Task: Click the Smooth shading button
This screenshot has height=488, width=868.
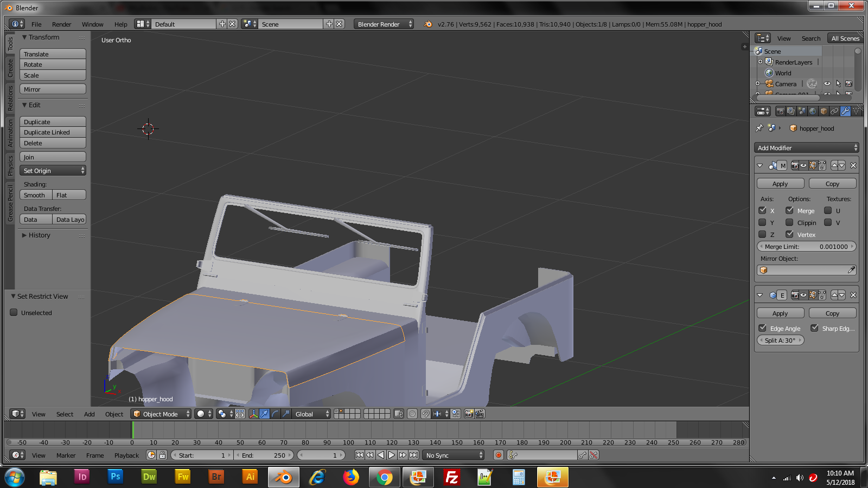Action: tap(35, 195)
